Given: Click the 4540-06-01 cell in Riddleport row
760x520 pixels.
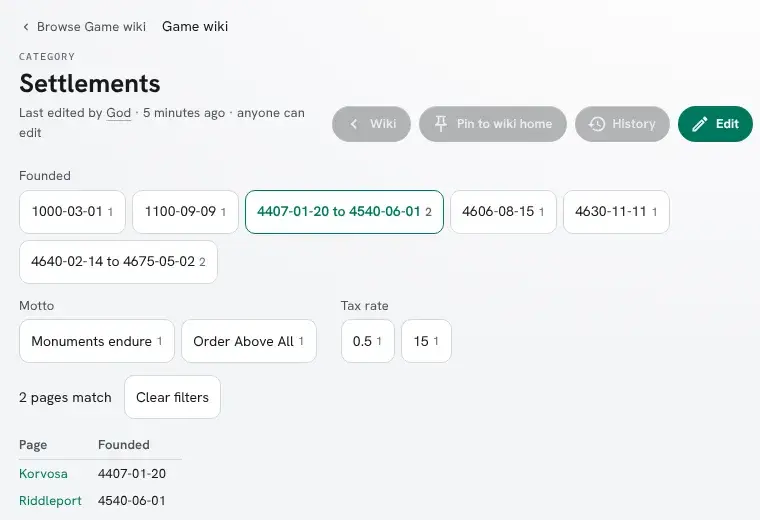Looking at the screenshot, I should coord(132,501).
